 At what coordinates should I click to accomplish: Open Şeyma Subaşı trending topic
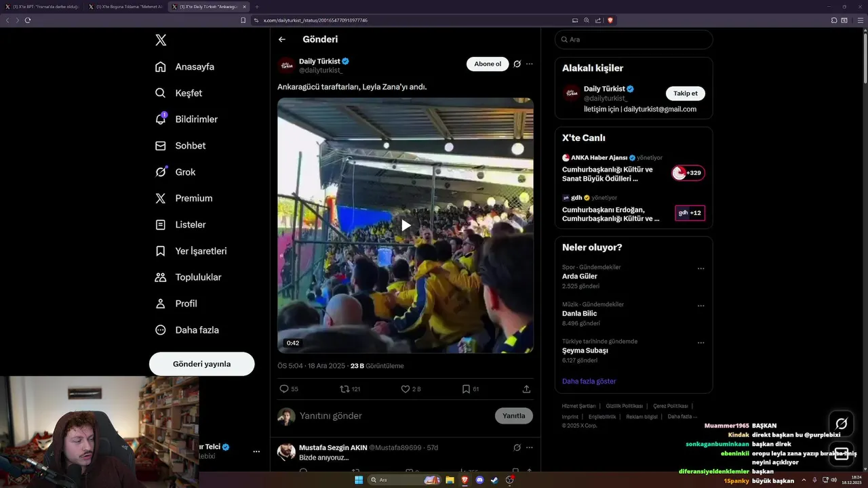point(585,350)
